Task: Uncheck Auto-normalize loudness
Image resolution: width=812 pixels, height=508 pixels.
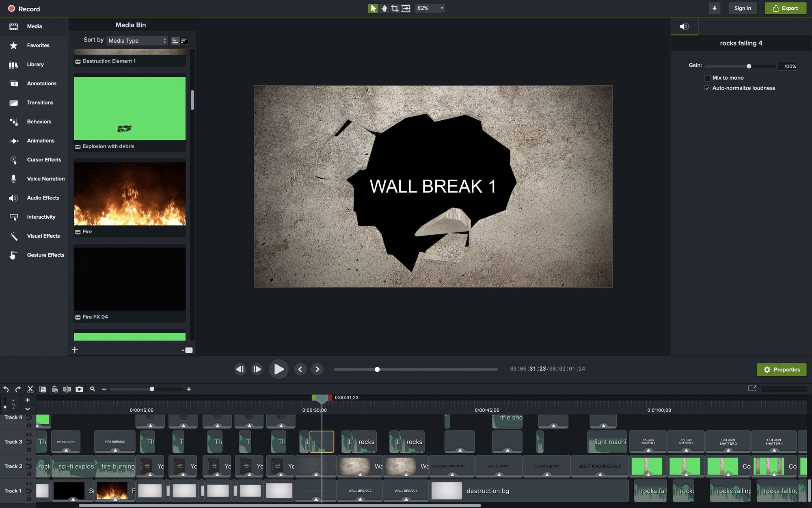Action: pos(707,88)
